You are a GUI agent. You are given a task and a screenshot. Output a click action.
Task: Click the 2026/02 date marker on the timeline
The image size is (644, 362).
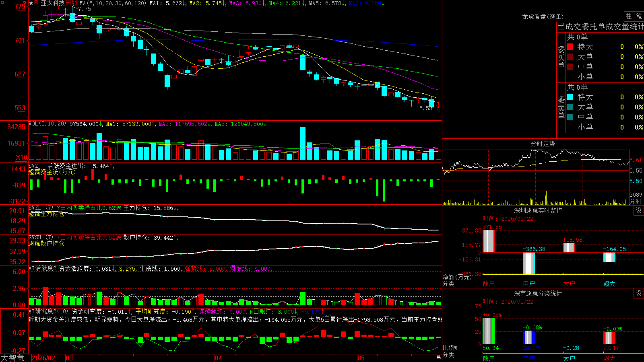[x=43, y=358]
